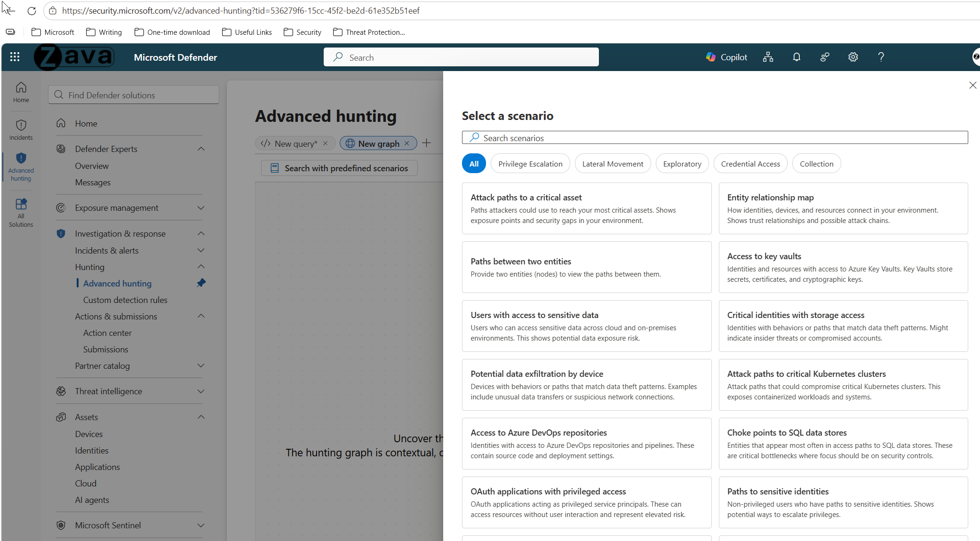Click the Microsoft Sentinel shield icon
Screen dimensions: 980x541
click(x=61, y=525)
